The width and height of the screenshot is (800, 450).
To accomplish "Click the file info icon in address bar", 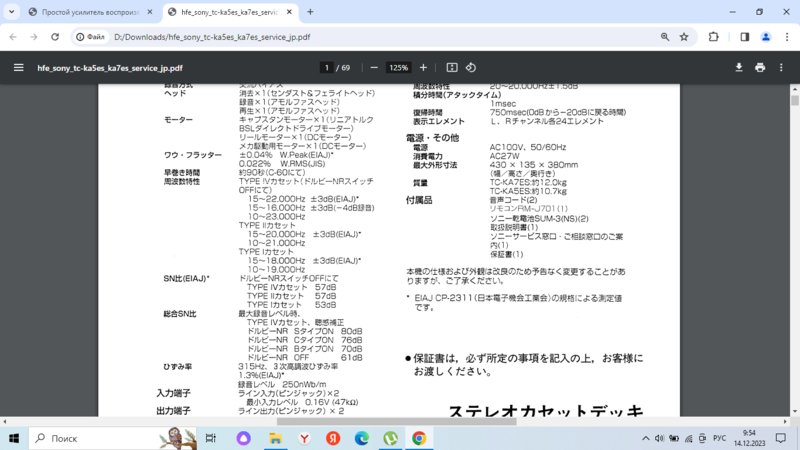I will (x=90, y=37).
